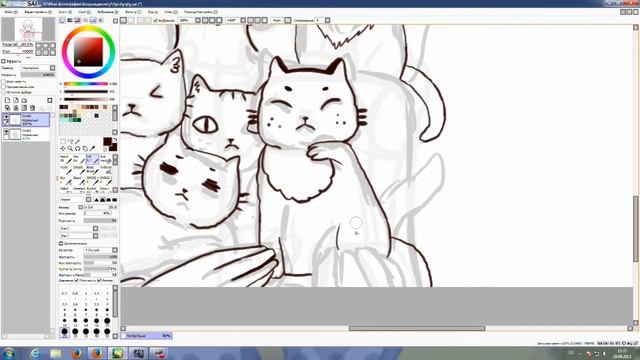Open the File menu
The image size is (640, 360).
[11, 12]
